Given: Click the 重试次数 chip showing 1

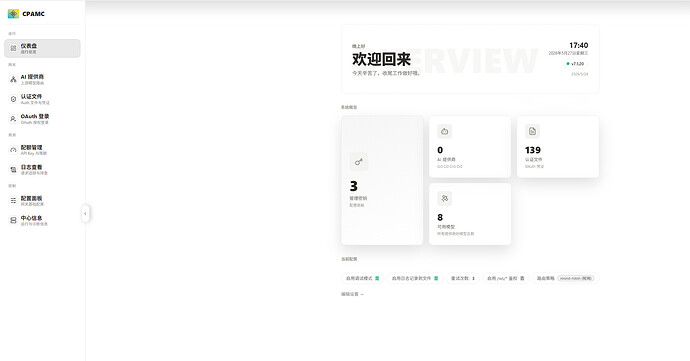Looking at the screenshot, I should (x=463, y=278).
